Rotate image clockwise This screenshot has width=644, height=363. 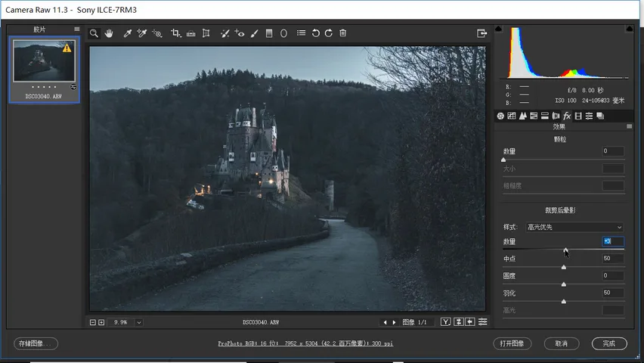pyautogui.click(x=329, y=33)
